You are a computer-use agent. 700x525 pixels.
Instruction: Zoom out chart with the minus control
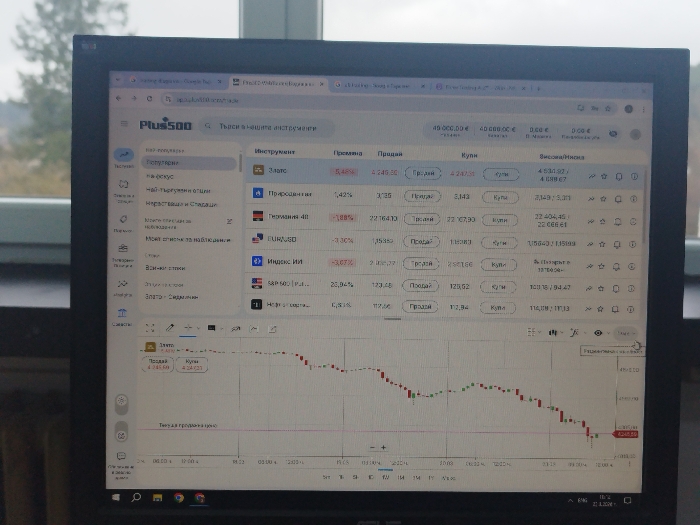pos(372,447)
